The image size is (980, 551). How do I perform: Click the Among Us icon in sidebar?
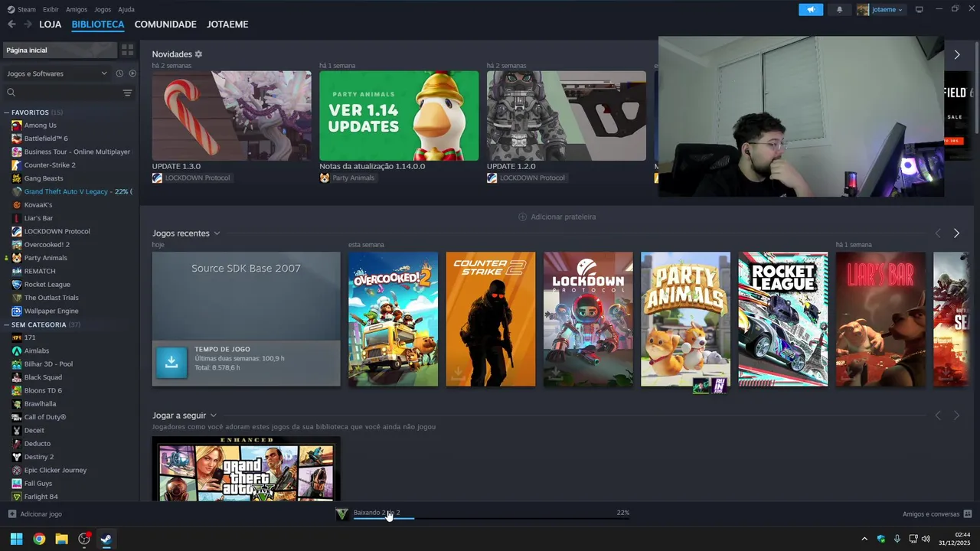[17, 126]
